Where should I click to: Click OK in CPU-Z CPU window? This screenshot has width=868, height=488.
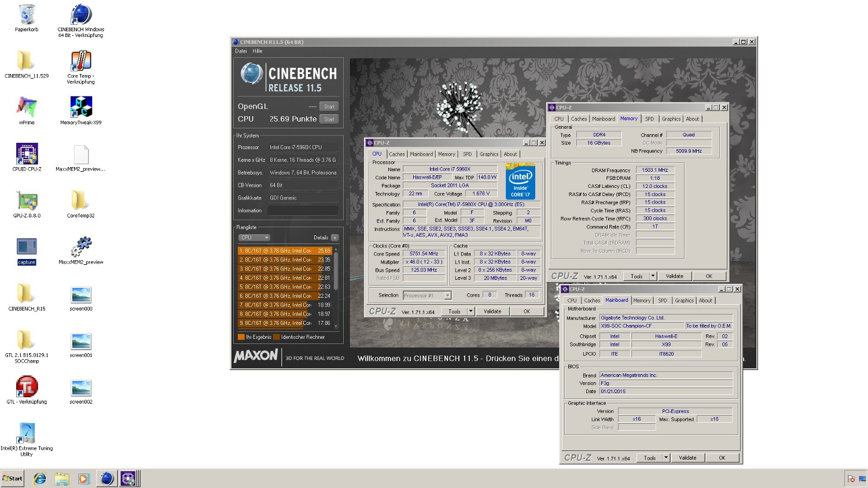click(527, 312)
